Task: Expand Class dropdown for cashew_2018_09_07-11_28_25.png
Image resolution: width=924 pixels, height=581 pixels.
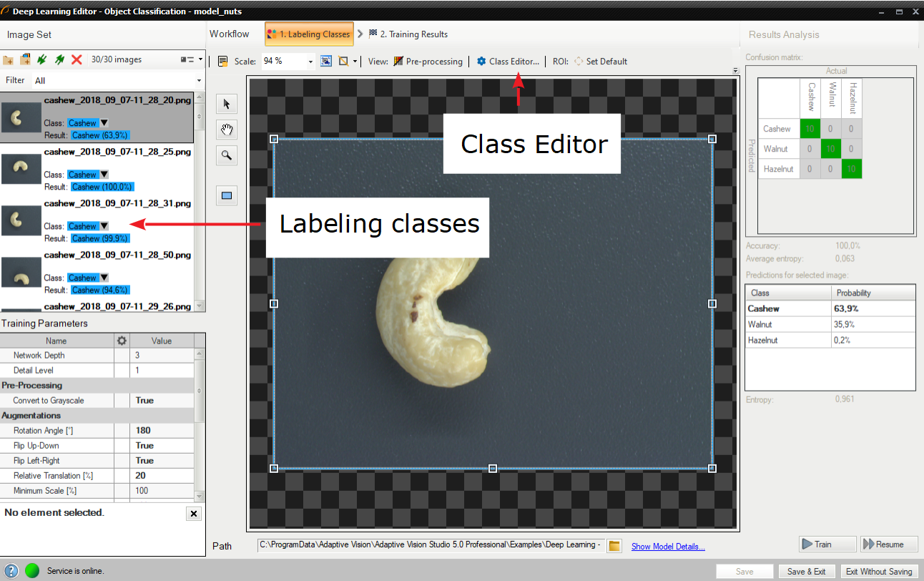Action: pyautogui.click(x=104, y=175)
